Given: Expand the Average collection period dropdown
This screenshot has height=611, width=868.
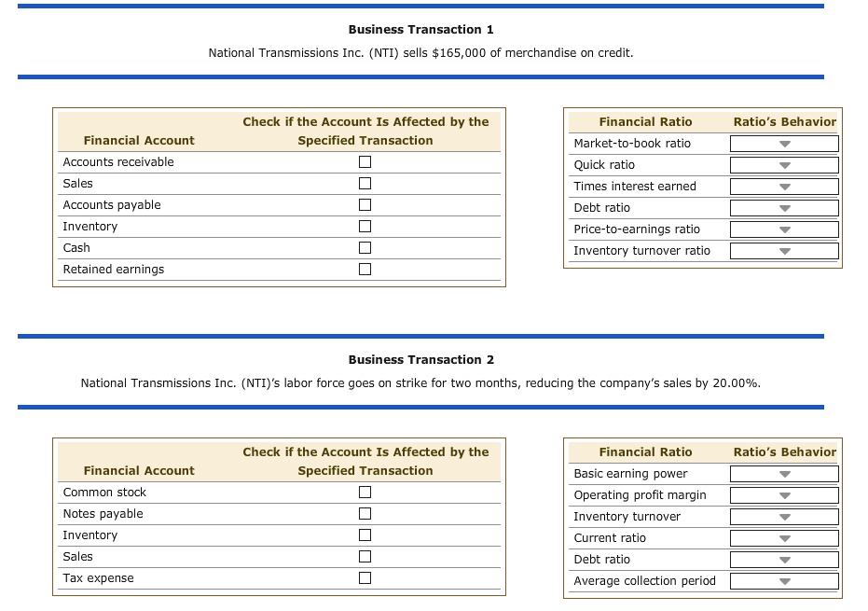Looking at the screenshot, I should click(x=784, y=581).
